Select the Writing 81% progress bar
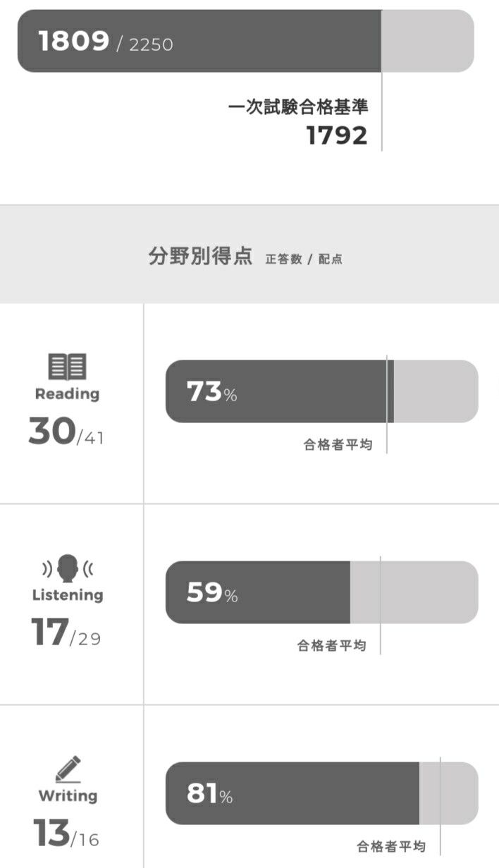 [321, 793]
